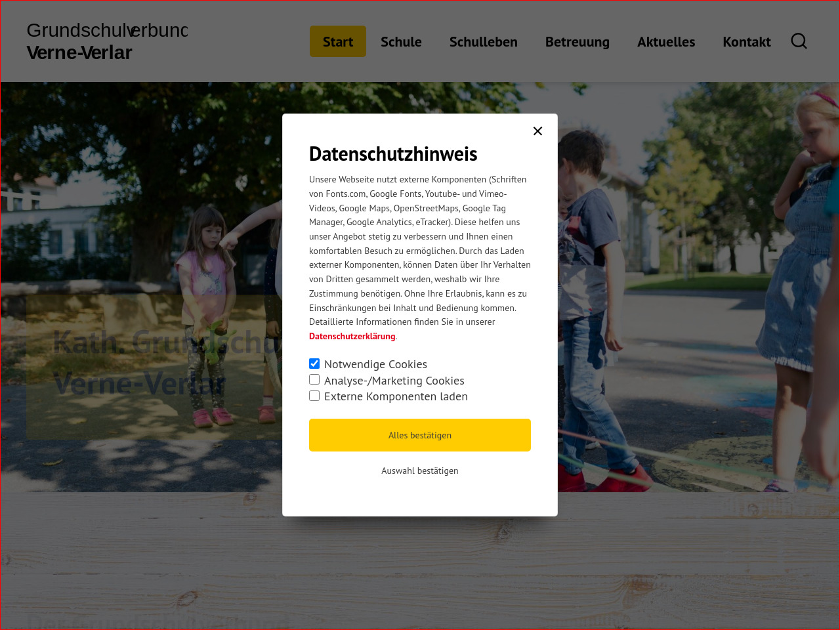The width and height of the screenshot is (840, 630).
Task: Uncheck the Notwendige Cookies checkbox
Action: (x=314, y=364)
